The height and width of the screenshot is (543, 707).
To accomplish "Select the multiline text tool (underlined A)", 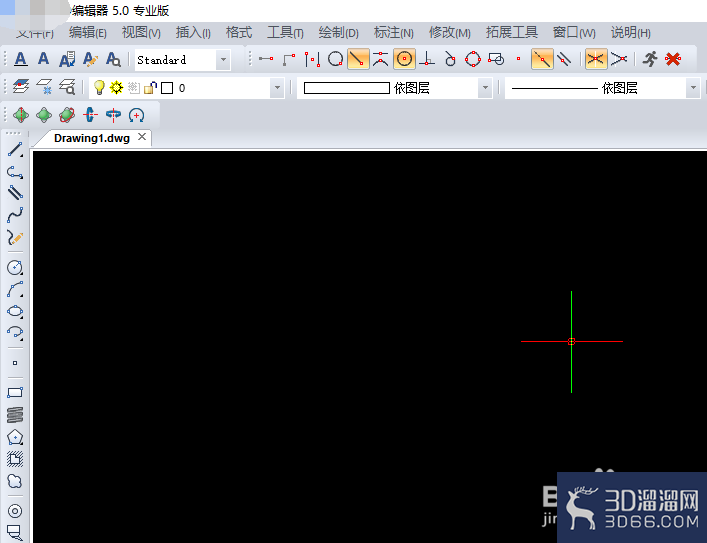I will point(21,59).
